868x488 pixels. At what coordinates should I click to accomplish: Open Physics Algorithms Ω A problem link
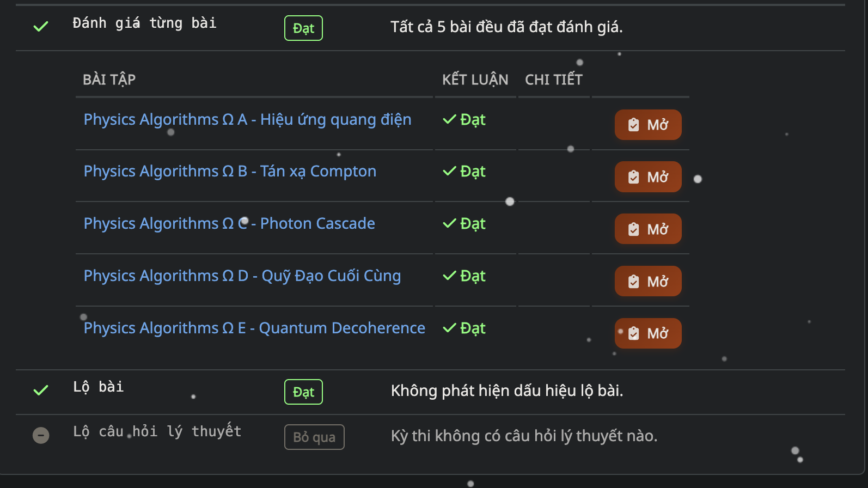247,119
